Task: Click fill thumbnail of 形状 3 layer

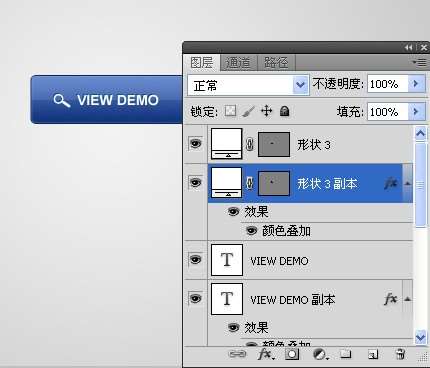Action: (226, 144)
